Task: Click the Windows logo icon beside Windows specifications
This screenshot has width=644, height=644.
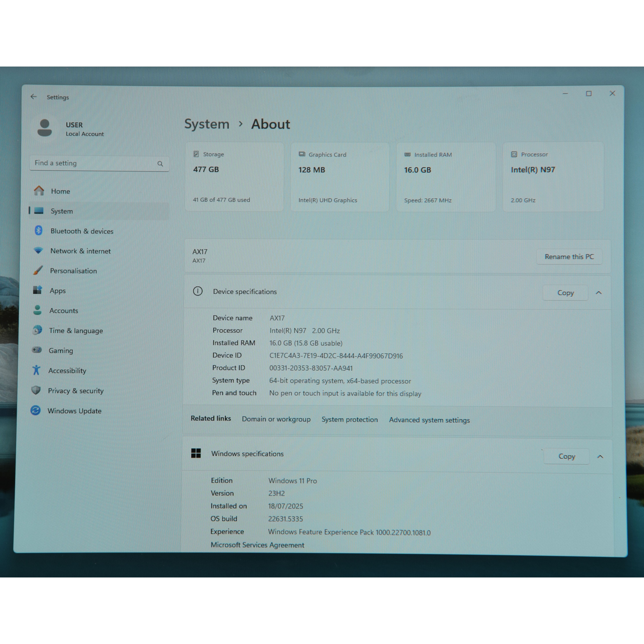Action: click(x=196, y=453)
